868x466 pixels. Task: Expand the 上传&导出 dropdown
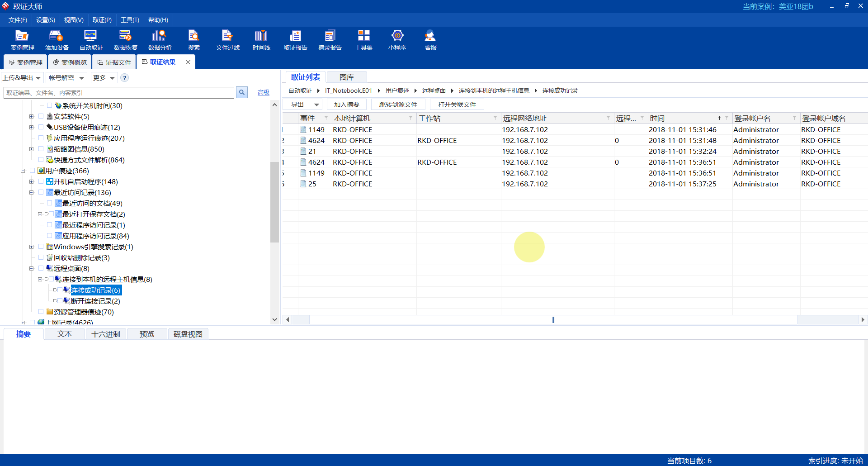[22, 78]
